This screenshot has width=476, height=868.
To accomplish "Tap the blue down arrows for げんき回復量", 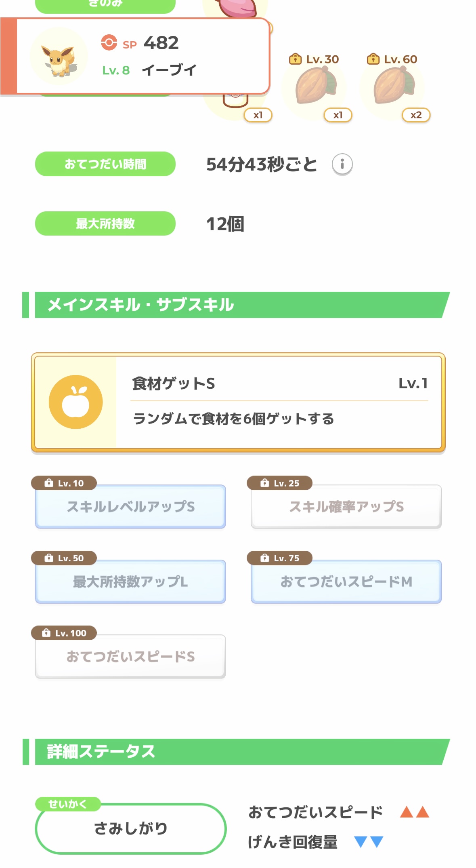I will [368, 842].
